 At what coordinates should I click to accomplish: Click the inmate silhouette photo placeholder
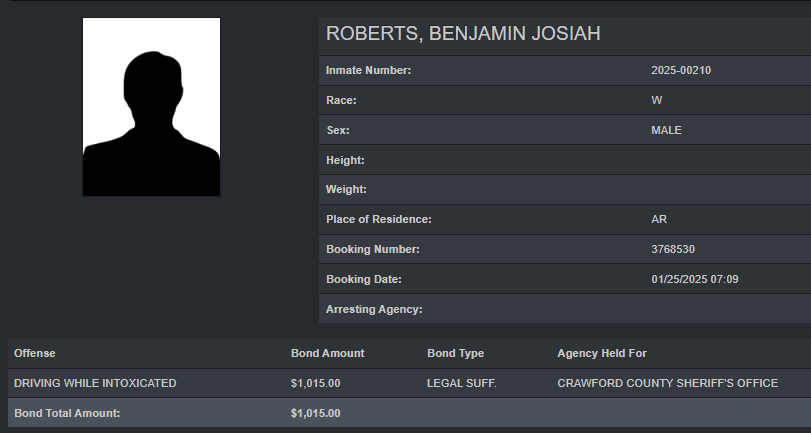coord(151,107)
